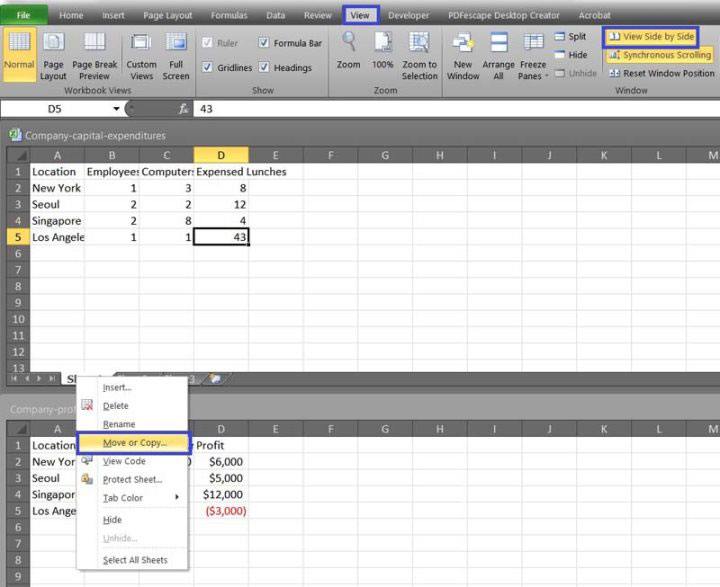The image size is (720, 587).
Task: Open the Acrobat ribbon tab
Action: coord(594,15)
